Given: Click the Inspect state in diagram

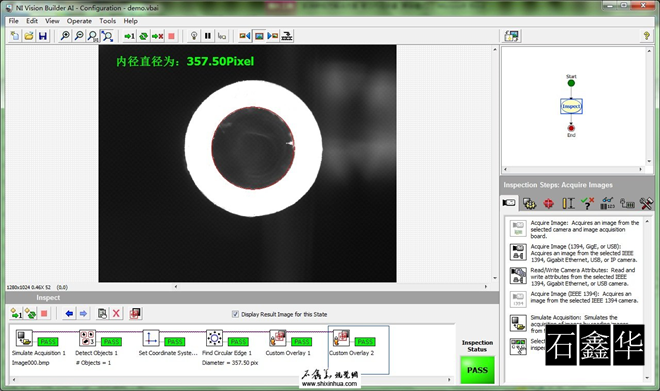Looking at the screenshot, I should pyautogui.click(x=571, y=106).
